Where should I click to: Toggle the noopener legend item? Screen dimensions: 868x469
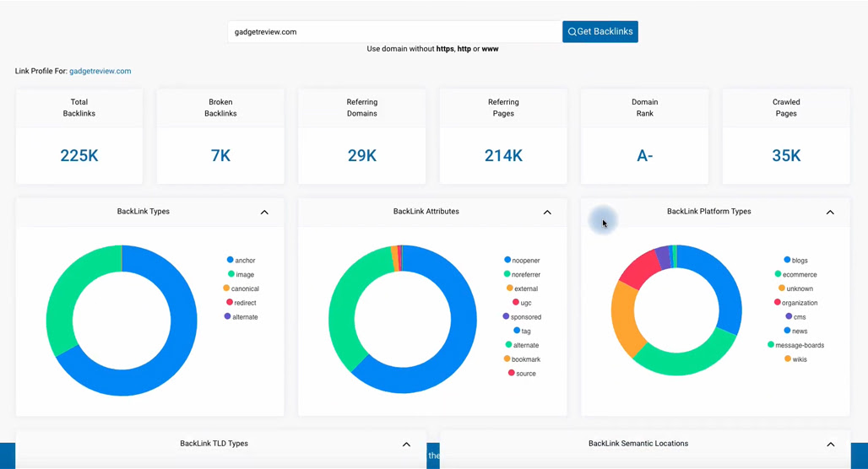[x=522, y=260]
